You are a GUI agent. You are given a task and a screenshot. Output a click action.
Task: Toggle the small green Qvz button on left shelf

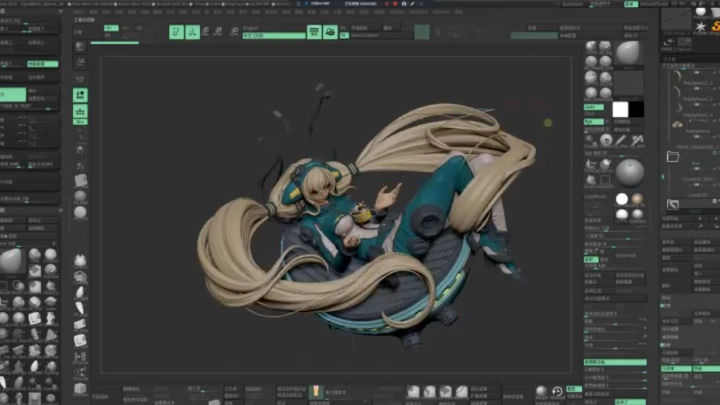point(80,122)
